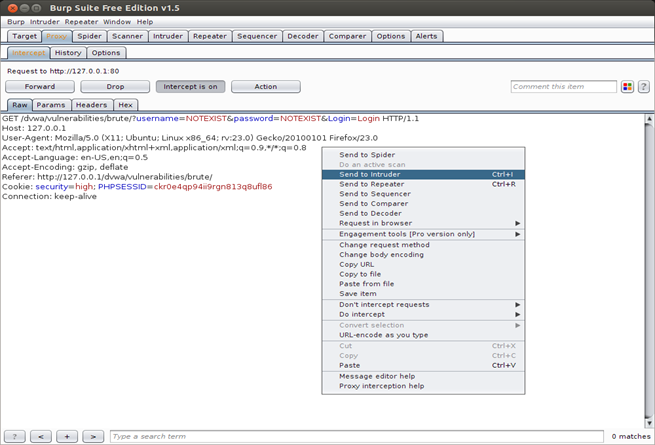
Task: Click the bottom-left search help '?' button
Action: point(15,436)
